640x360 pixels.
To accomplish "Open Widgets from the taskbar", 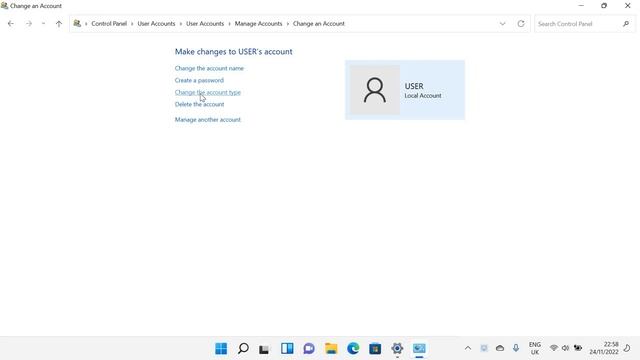I will [x=287, y=349].
